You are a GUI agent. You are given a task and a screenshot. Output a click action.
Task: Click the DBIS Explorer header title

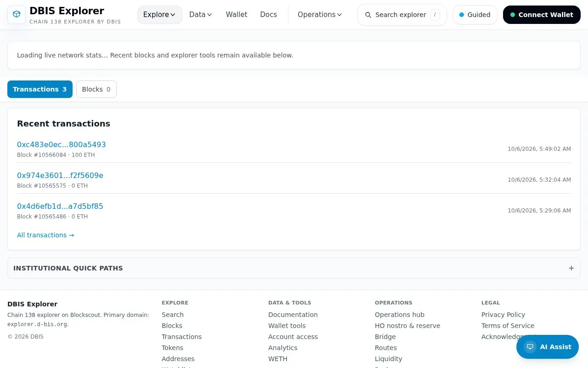[67, 11]
